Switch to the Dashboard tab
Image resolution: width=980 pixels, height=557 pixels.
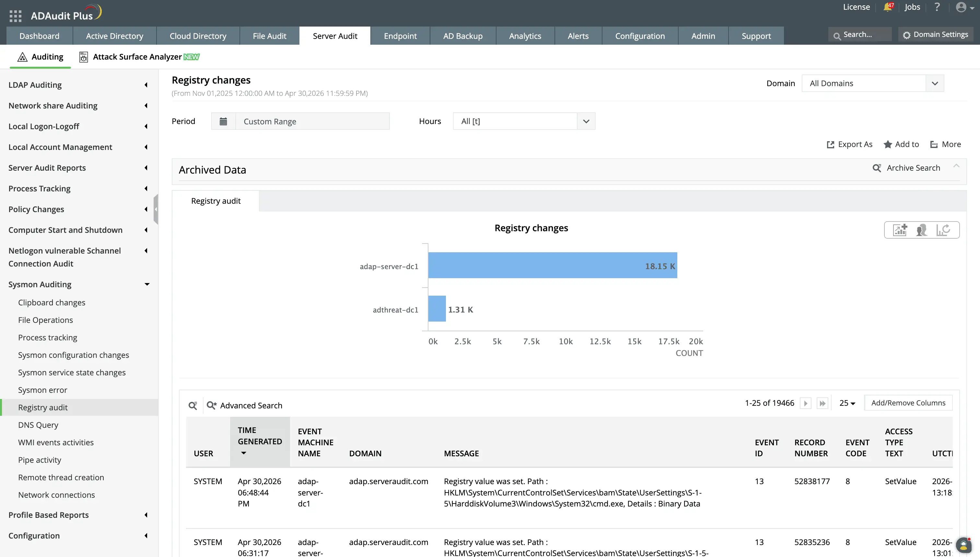click(40, 36)
